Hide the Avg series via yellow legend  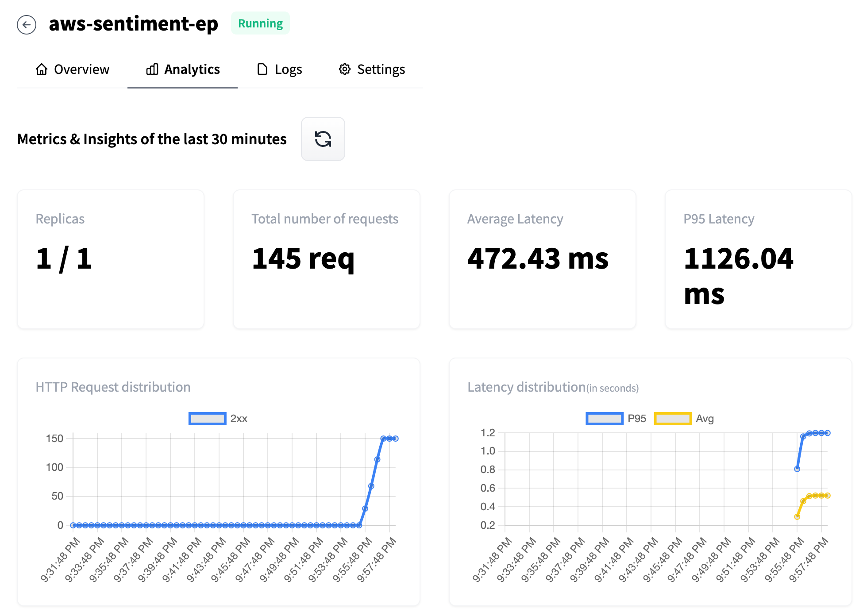coord(672,419)
